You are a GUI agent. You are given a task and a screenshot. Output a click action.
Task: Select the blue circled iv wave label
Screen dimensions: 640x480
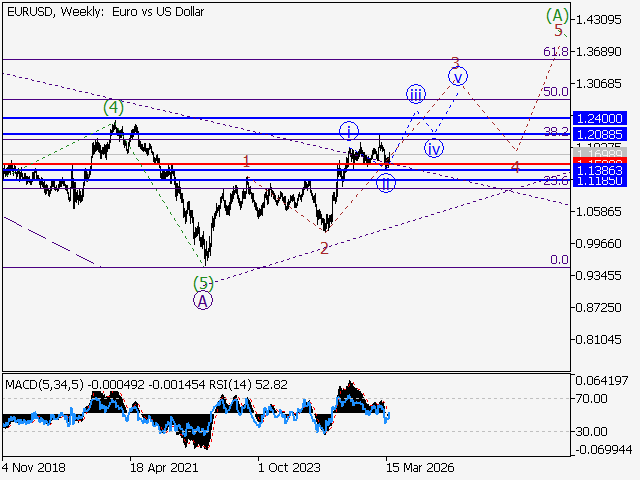click(x=434, y=148)
